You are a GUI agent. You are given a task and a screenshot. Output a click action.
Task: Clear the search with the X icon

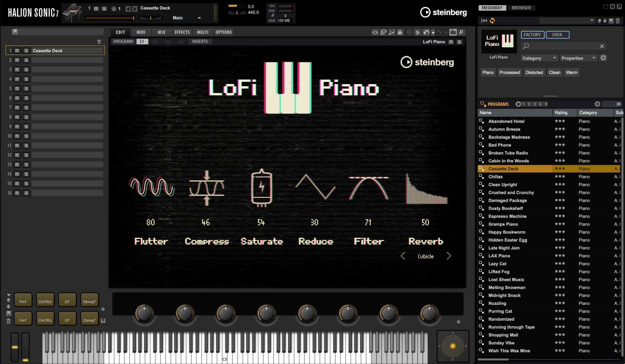(602, 46)
